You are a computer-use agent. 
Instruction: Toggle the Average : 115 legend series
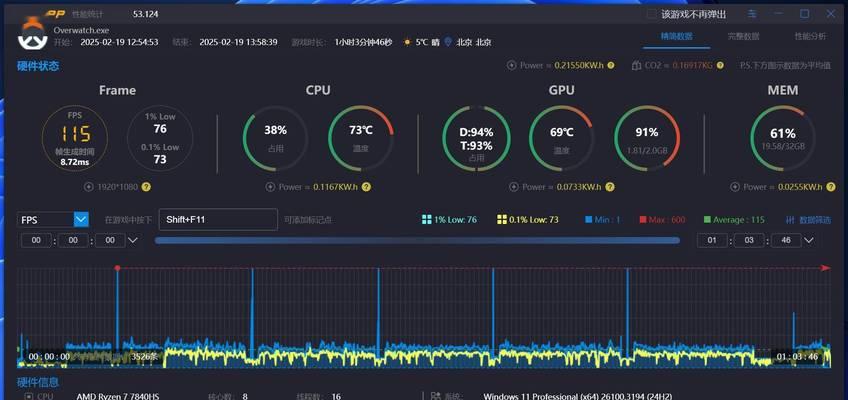[x=734, y=219]
